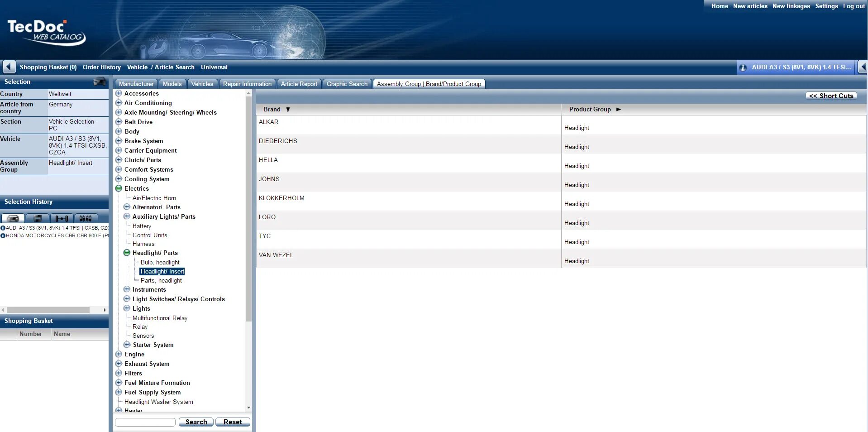Collapse the Headlight/ Parts tree node
The height and width of the screenshot is (432, 868).
pyautogui.click(x=127, y=253)
